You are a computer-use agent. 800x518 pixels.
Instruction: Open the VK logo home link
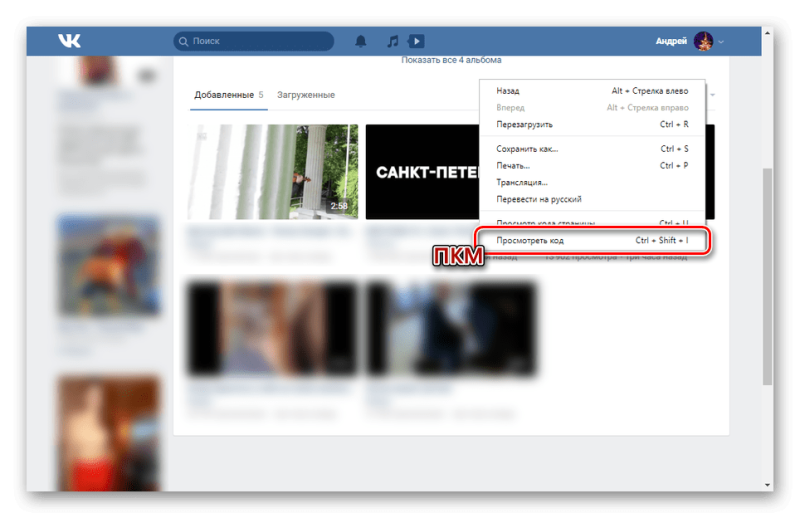(69, 41)
